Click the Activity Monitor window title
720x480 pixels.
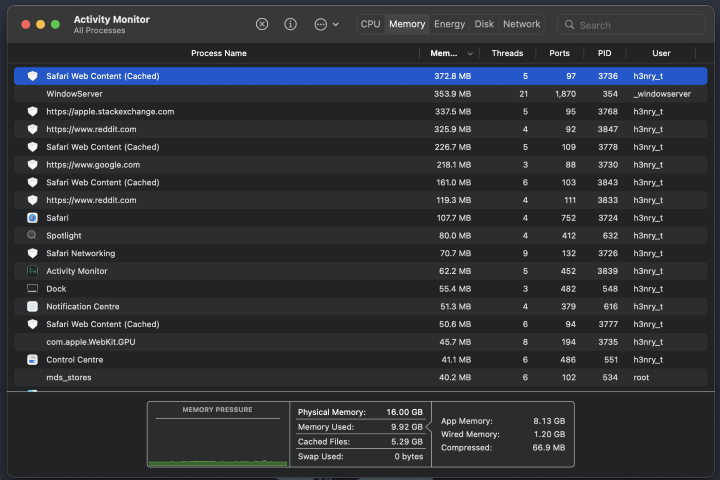112,19
